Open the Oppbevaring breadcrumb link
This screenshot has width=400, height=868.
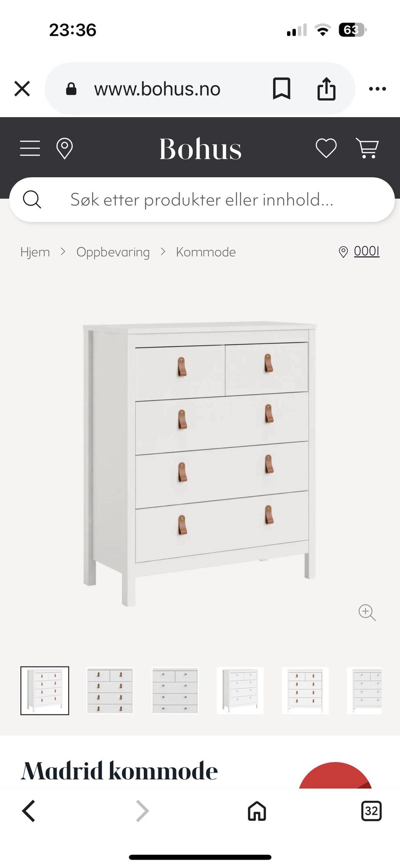113,252
